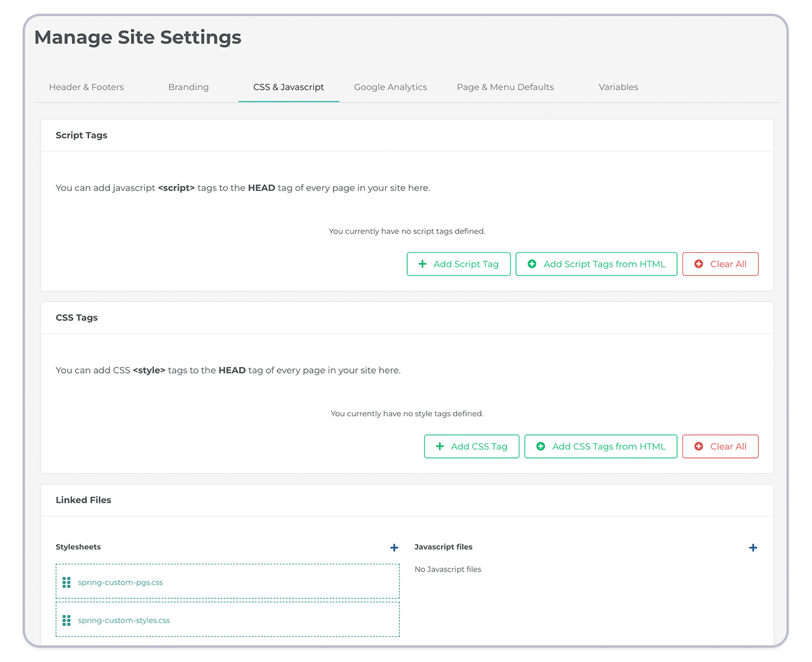Click the plus icon in Add Script Tag
Screen dimensions: 812x662
point(423,264)
